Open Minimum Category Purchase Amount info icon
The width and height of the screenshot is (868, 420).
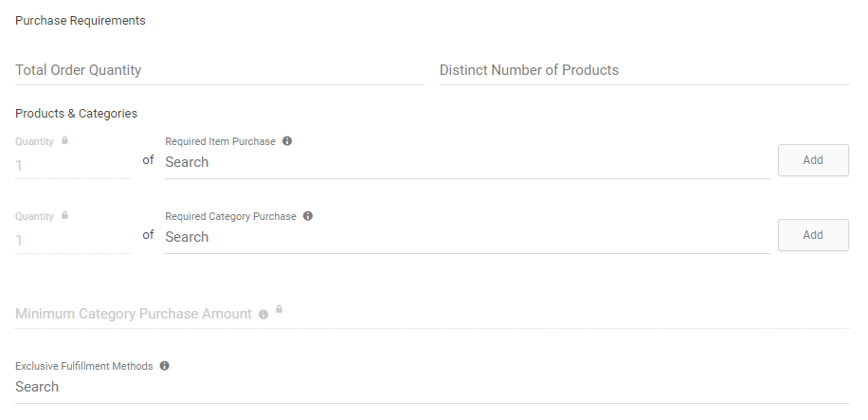pyautogui.click(x=263, y=314)
